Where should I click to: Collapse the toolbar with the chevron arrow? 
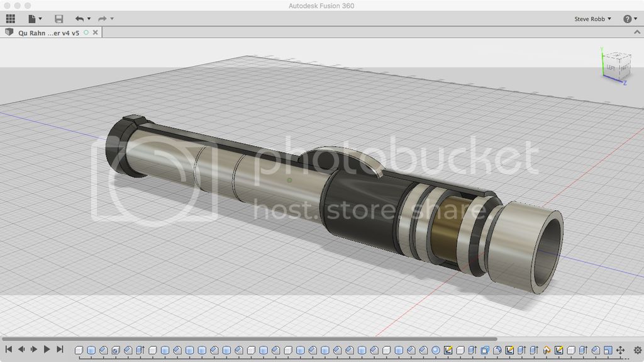coord(637,32)
